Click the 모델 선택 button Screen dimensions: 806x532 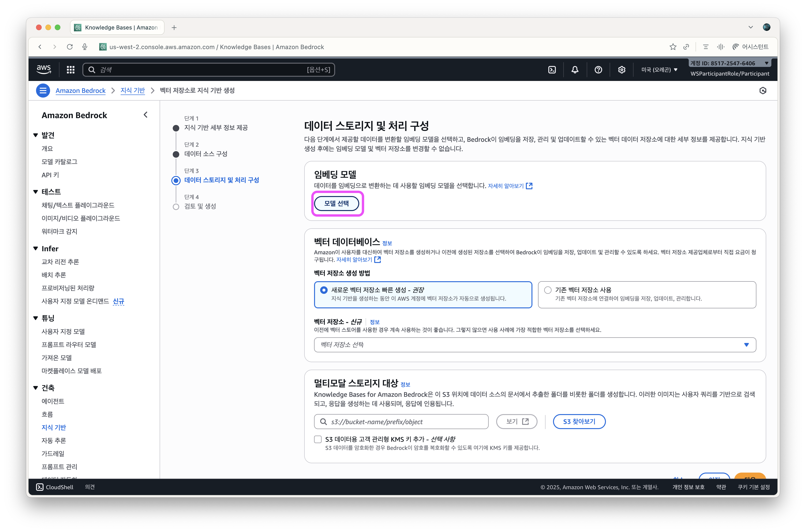336,203
